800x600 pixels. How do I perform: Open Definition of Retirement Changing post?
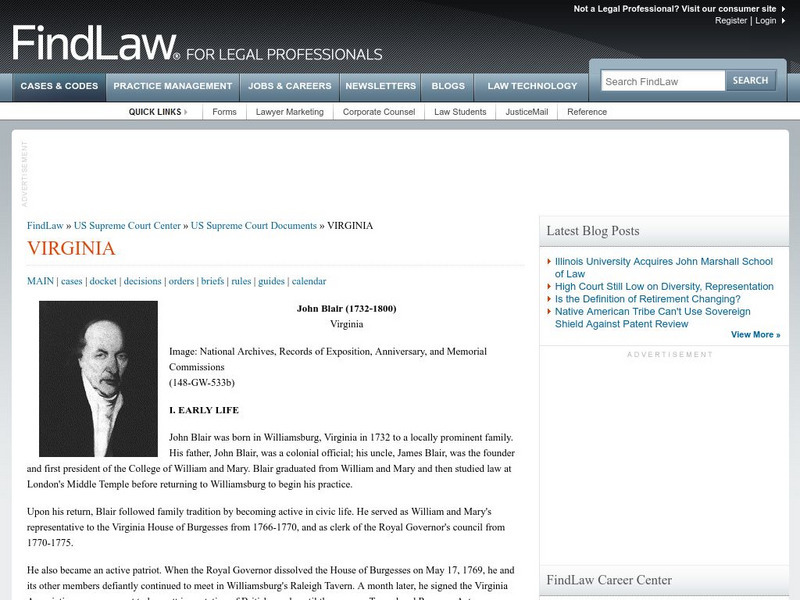click(x=647, y=299)
